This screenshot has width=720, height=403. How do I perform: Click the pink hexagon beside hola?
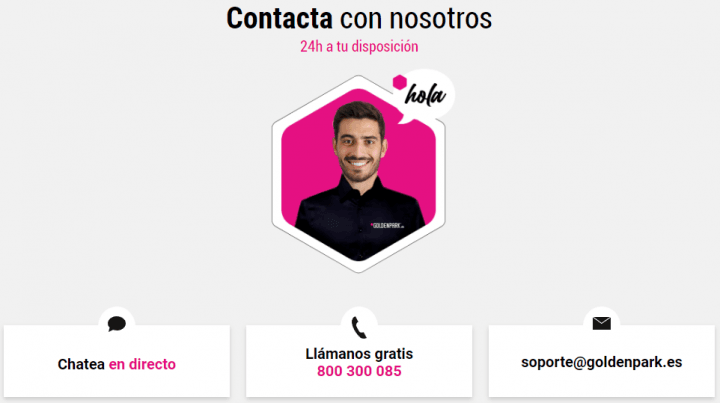click(x=399, y=82)
